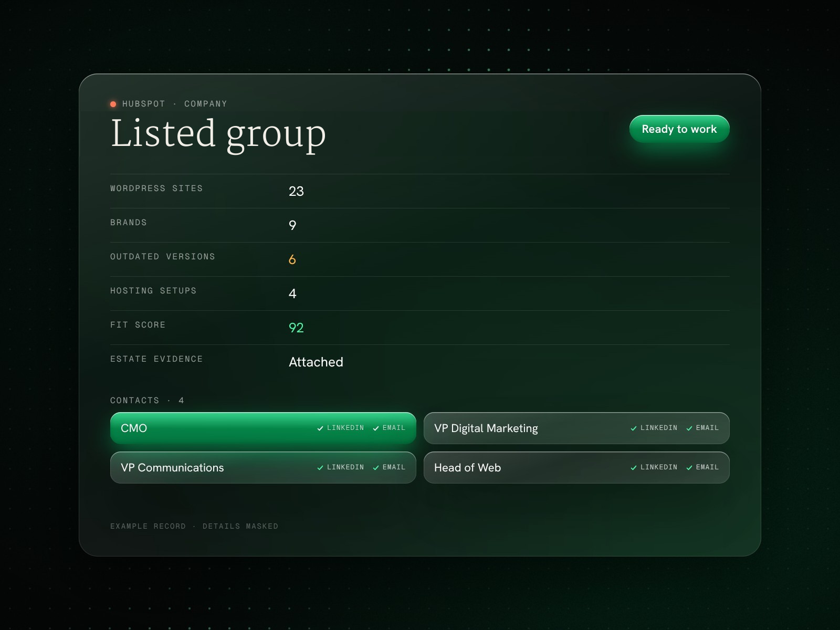Click the HOSTING SETUPS row label
The height and width of the screenshot is (630, 840).
[x=153, y=291]
